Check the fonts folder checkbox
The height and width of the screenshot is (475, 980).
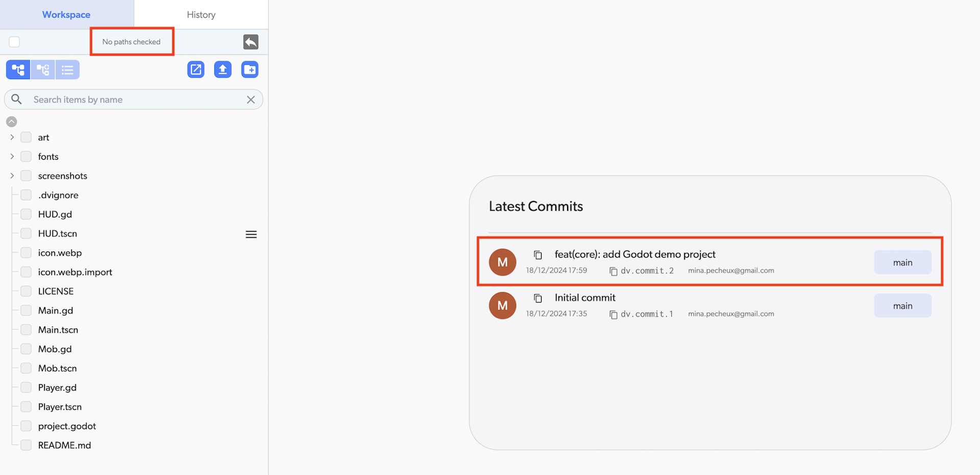[x=26, y=157]
